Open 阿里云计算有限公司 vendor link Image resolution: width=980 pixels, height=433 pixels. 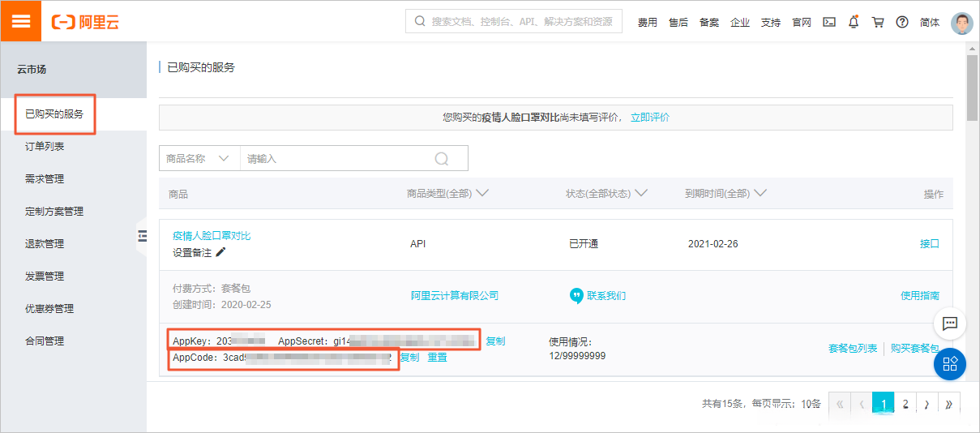(x=455, y=296)
